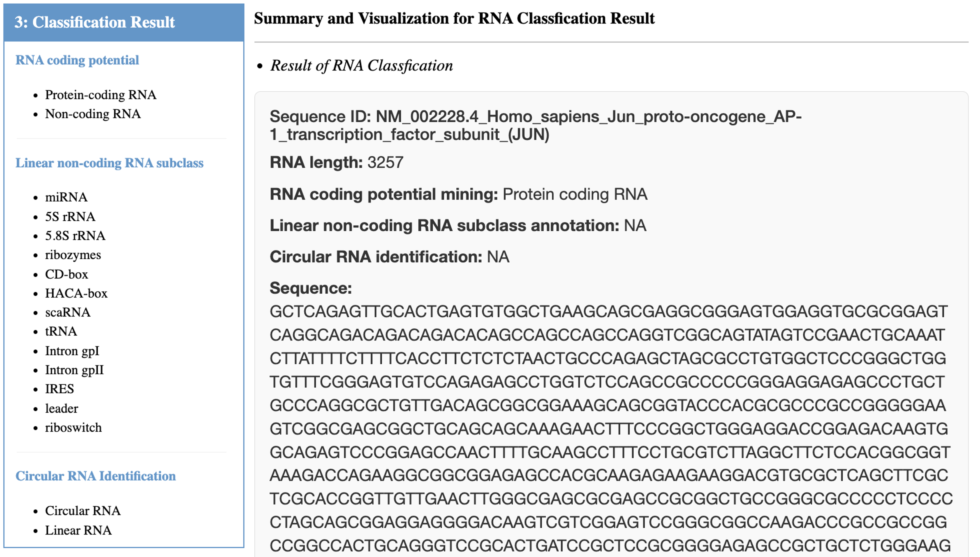The height and width of the screenshot is (557, 980).
Task: Select Protein-coding RNA in the sidebar
Action: point(100,94)
